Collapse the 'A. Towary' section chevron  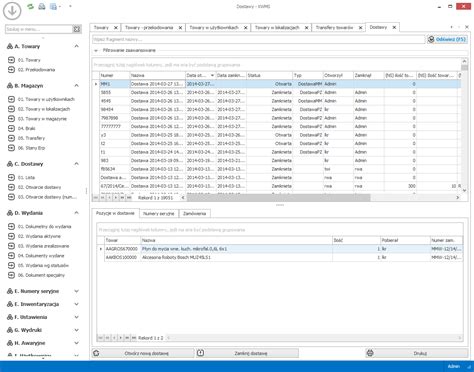77,46
